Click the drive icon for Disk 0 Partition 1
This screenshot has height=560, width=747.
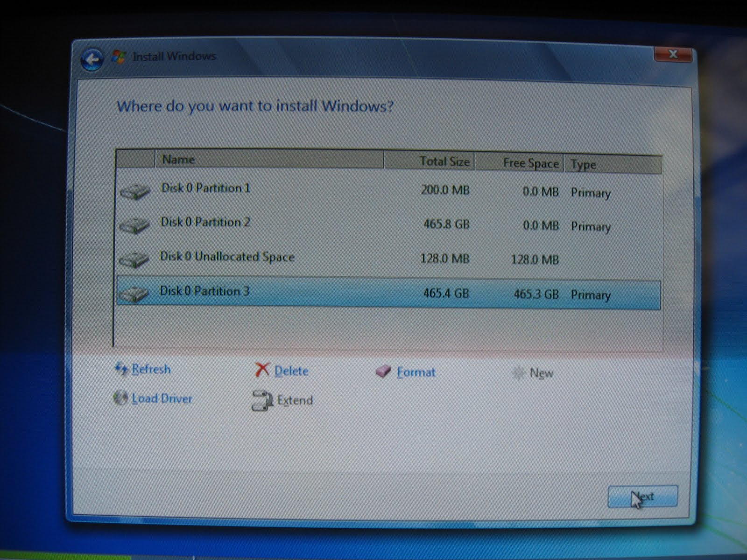pos(134,191)
